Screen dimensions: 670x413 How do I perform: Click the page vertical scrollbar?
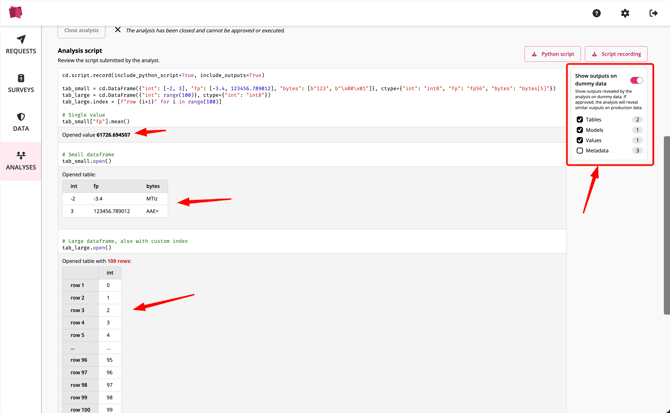click(x=665, y=200)
